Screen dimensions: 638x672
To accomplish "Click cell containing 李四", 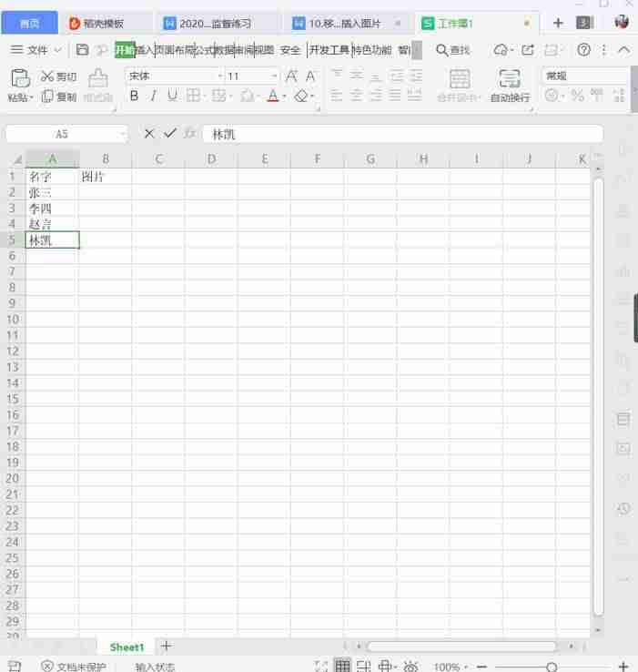I will pyautogui.click(x=52, y=209).
